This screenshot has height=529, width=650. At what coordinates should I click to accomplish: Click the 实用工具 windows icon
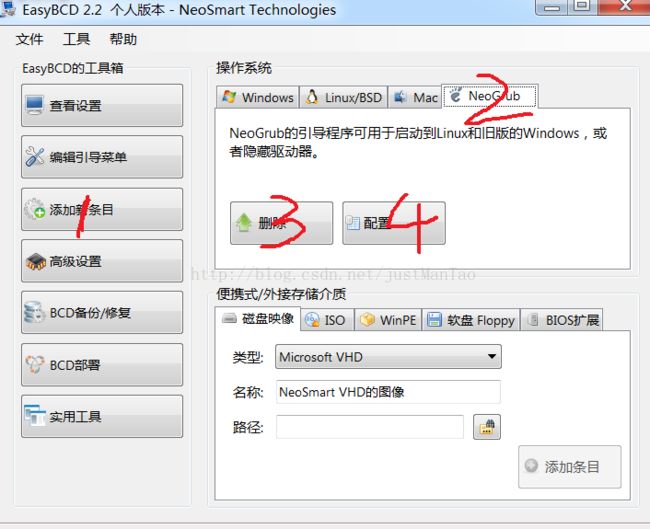pyautogui.click(x=34, y=416)
